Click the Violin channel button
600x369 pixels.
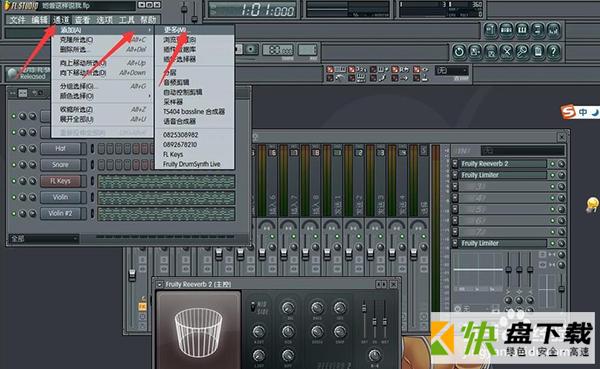point(60,197)
